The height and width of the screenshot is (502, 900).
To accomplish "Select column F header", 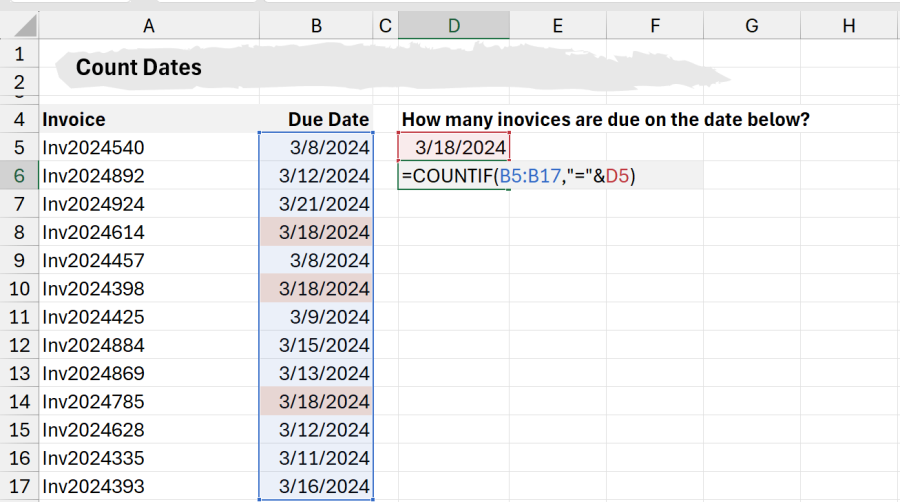I will [x=655, y=26].
